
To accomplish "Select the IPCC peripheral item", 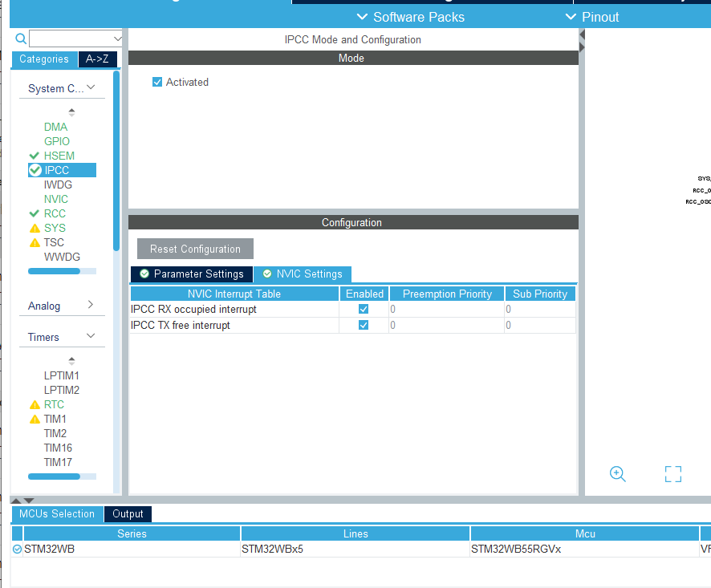I will (x=62, y=170).
